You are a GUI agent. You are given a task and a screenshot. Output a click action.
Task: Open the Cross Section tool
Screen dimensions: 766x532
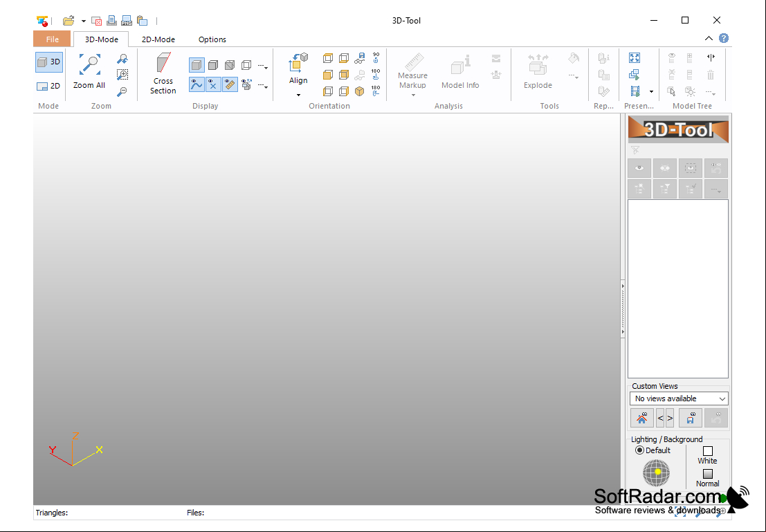163,74
